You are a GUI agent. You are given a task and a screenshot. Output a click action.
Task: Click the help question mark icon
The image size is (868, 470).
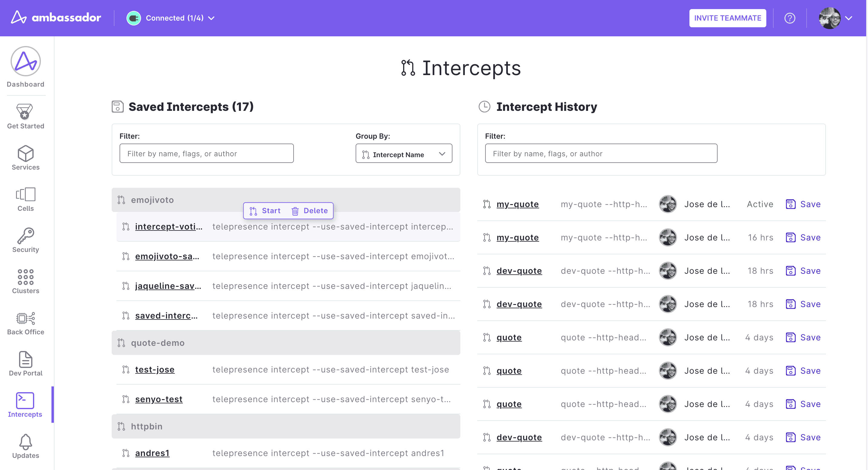tap(790, 18)
